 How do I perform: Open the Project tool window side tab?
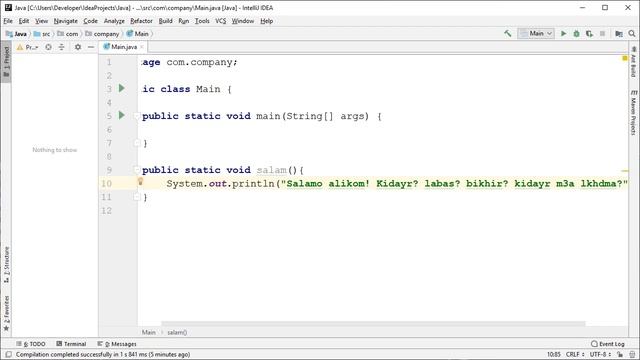click(6, 62)
